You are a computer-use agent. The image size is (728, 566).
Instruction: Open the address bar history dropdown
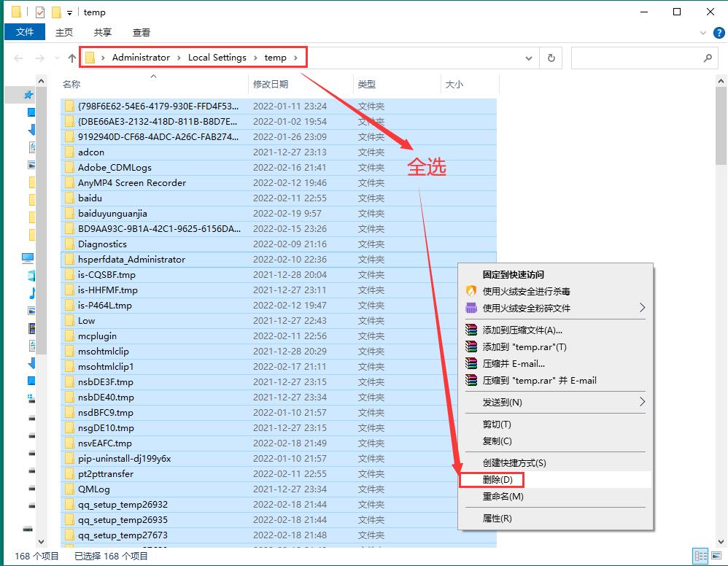tap(528, 58)
